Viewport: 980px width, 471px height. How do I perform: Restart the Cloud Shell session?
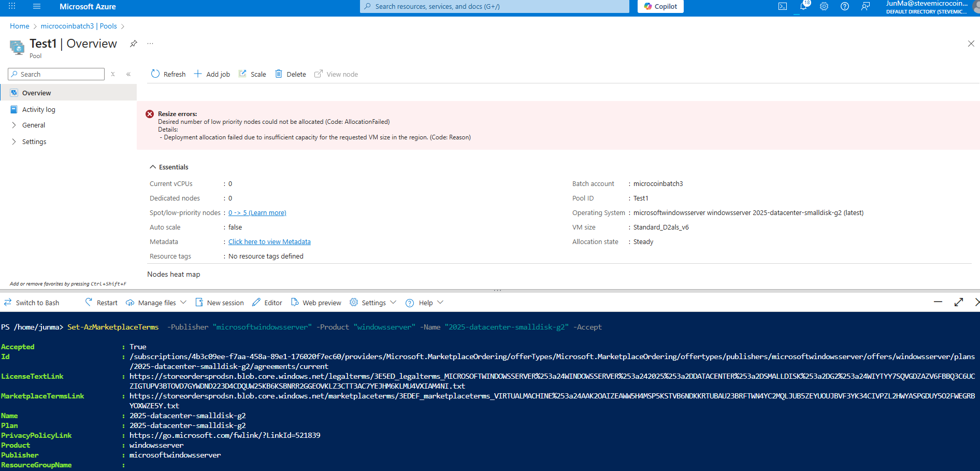(x=102, y=303)
